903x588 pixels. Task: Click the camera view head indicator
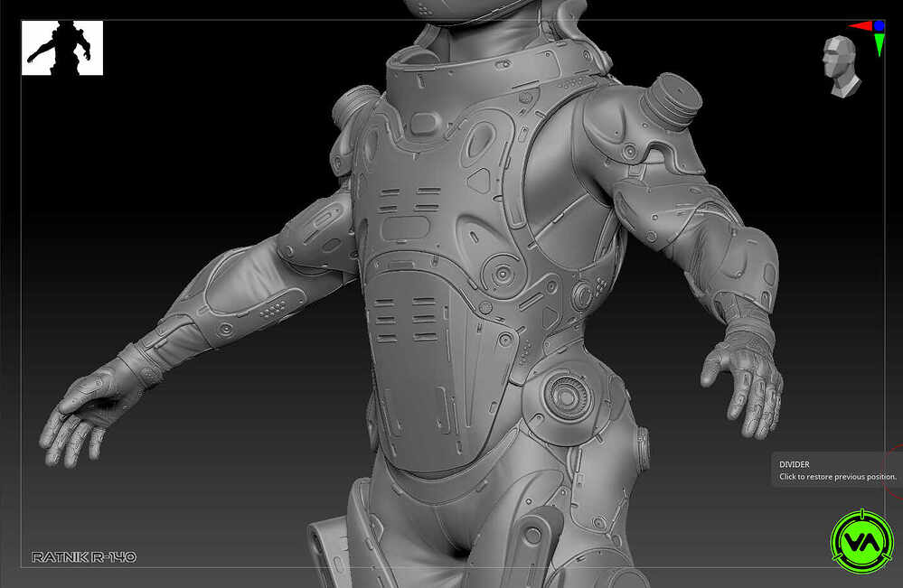point(842,66)
